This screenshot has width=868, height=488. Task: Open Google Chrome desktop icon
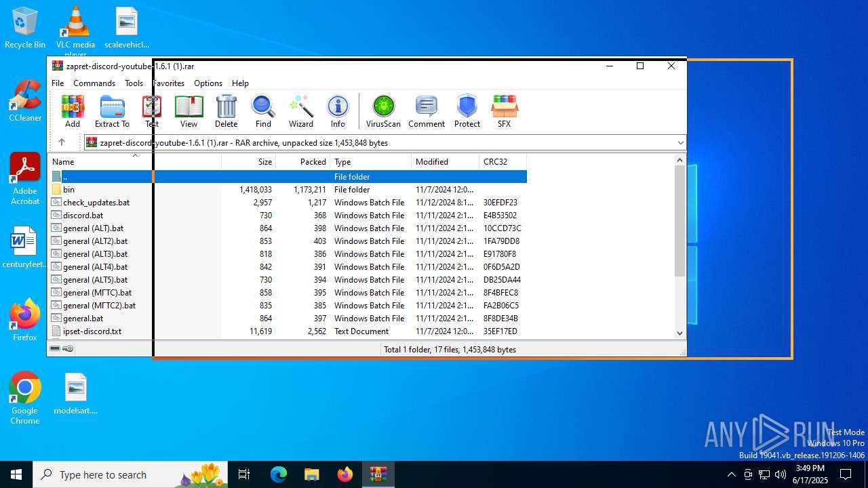pos(25,399)
